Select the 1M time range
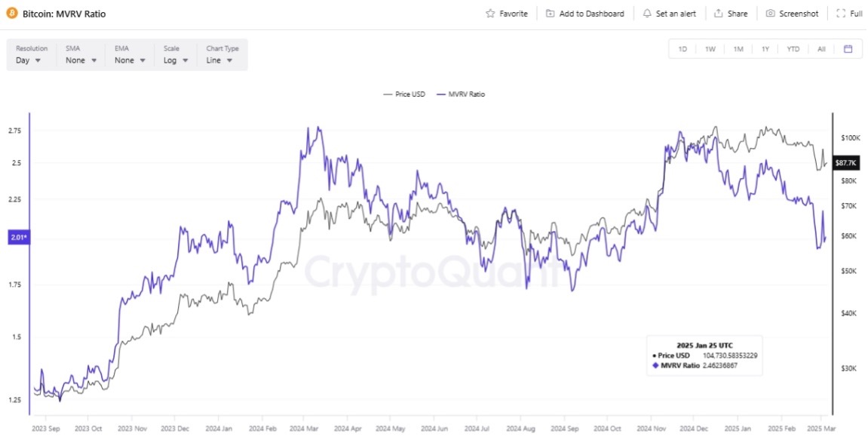 click(x=738, y=49)
